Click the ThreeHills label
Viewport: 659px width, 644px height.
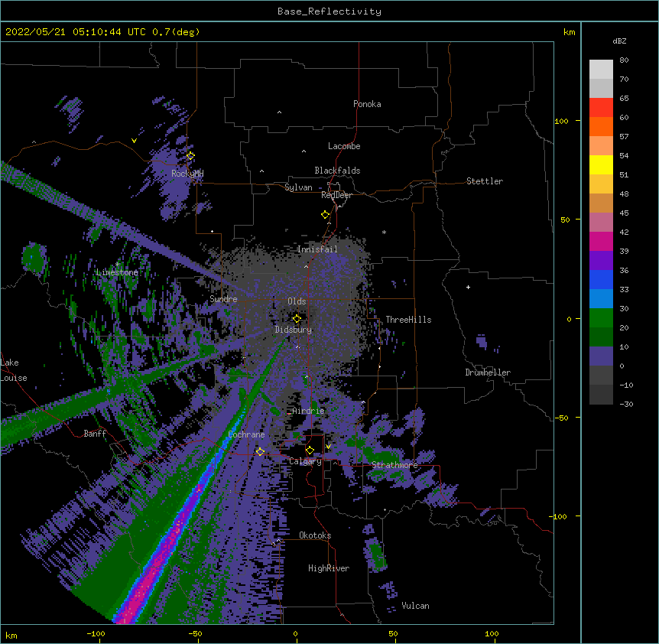tap(408, 320)
